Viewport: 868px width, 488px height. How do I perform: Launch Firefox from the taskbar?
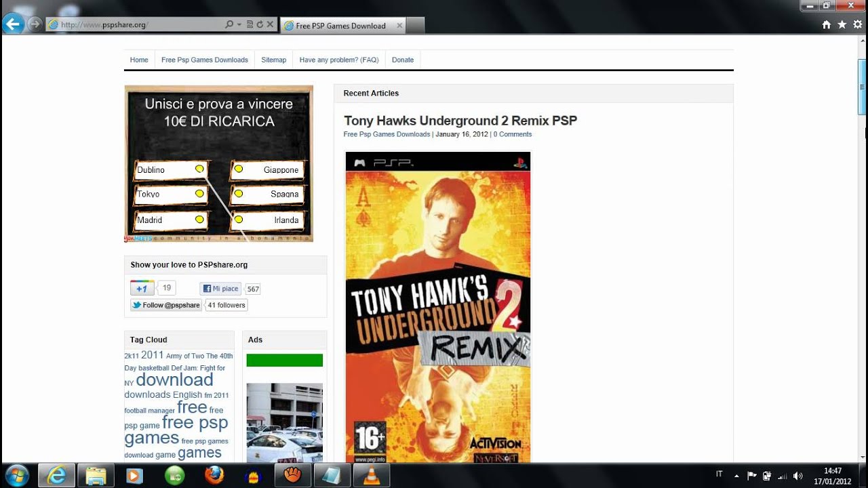click(x=214, y=476)
